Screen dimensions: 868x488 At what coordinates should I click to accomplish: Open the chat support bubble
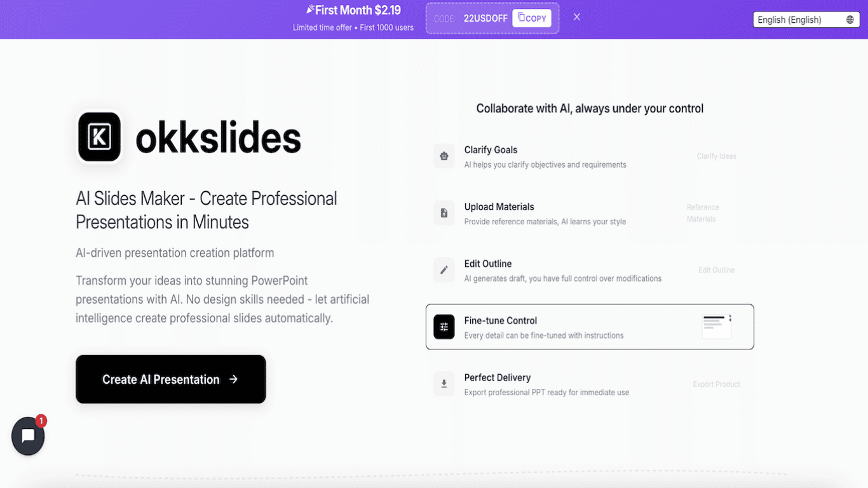(x=28, y=436)
